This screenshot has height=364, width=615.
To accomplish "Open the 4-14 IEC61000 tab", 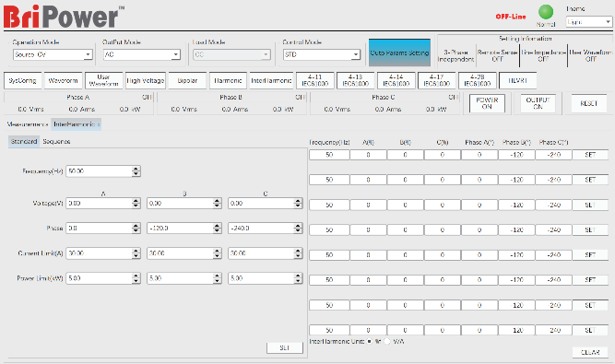I will point(396,80).
